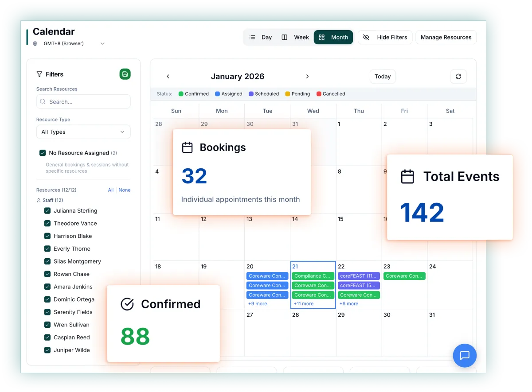Expand +6 more events on the 22nd
The height and width of the screenshot is (392, 532).
pyautogui.click(x=349, y=304)
